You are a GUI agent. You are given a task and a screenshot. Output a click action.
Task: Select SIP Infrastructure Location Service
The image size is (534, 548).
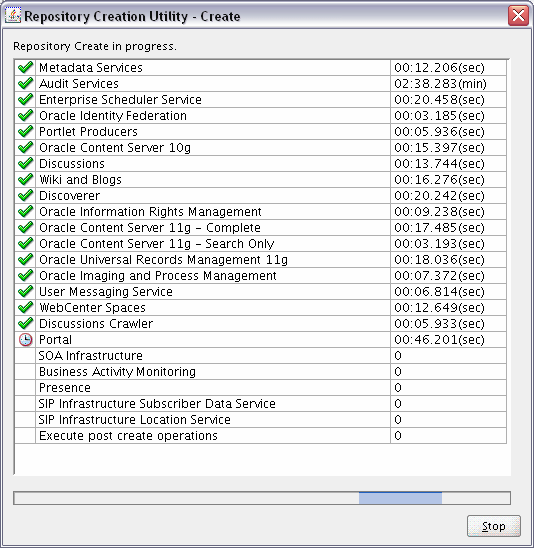click(135, 420)
